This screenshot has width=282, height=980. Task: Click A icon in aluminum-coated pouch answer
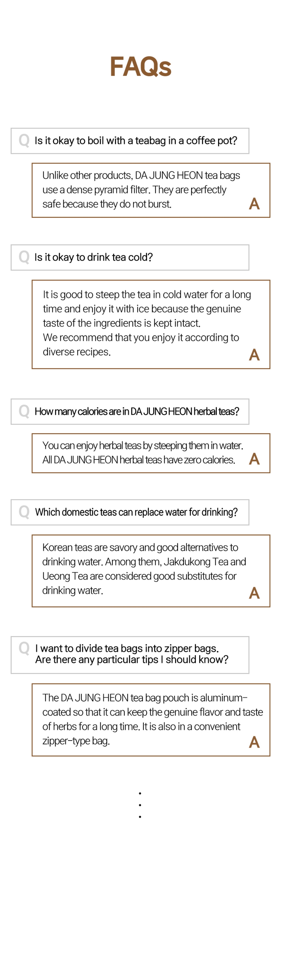coord(254,742)
